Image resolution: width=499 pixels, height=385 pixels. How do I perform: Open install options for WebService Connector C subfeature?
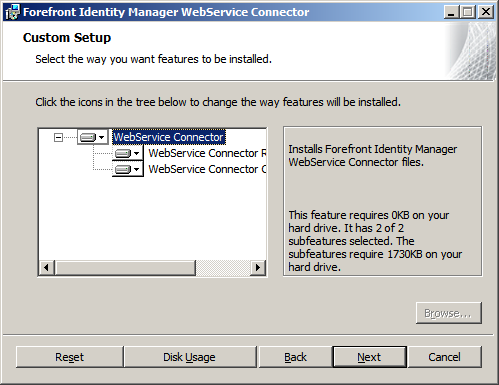pos(128,169)
